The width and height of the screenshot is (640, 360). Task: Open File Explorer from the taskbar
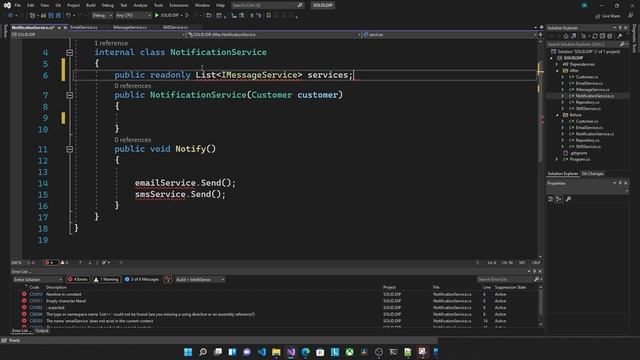pos(276,352)
